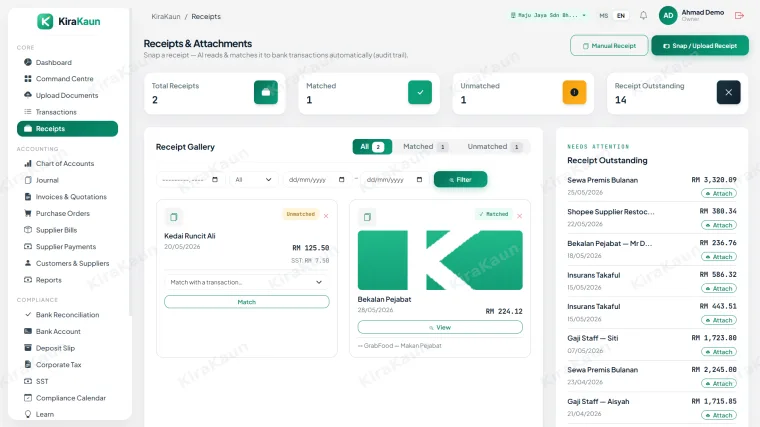Image resolution: width=760 pixels, height=427 pixels.
Task: Attach receipt to Shopee Supplier Restoc
Action: coord(719,225)
